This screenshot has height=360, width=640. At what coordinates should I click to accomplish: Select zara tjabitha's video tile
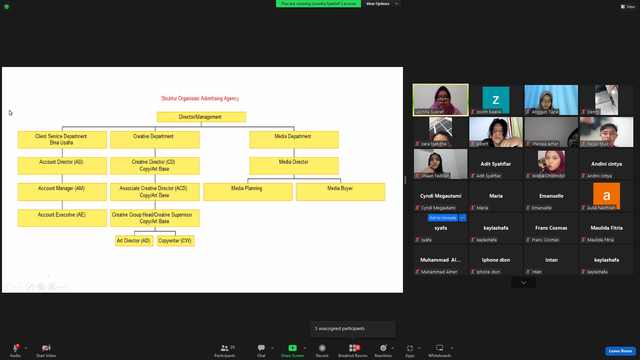[x=440, y=132]
